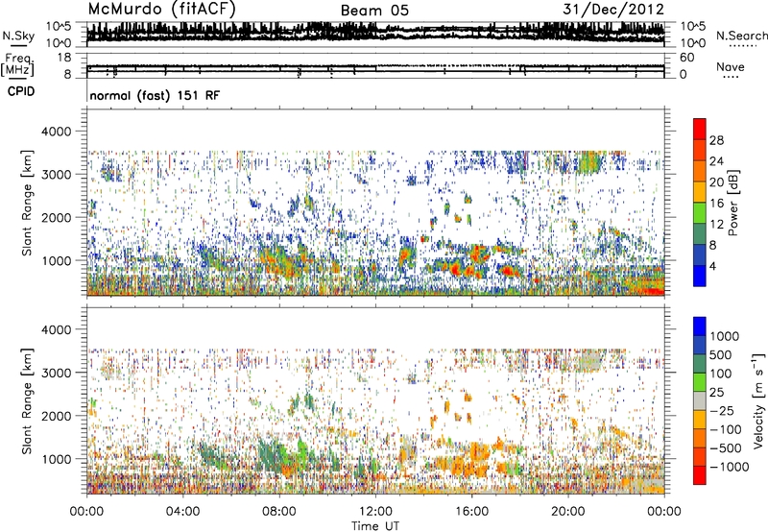Click the power colorbar value 4
768x532 pixels.
tap(712, 266)
